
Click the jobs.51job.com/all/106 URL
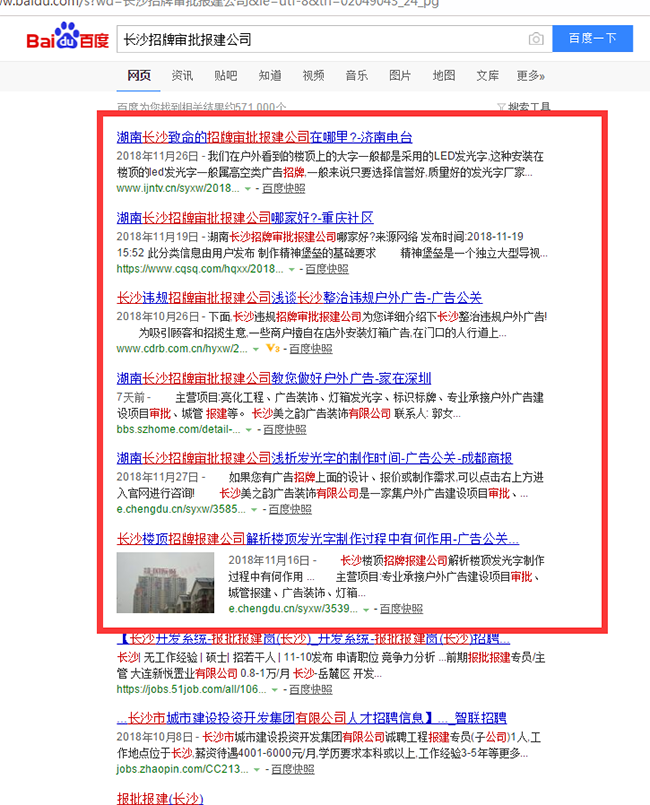[192, 689]
